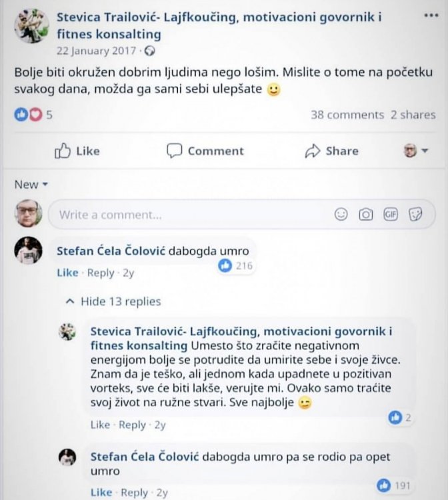
Task: Reply to the first 'dabogda umro' comment
Action: click(x=101, y=273)
